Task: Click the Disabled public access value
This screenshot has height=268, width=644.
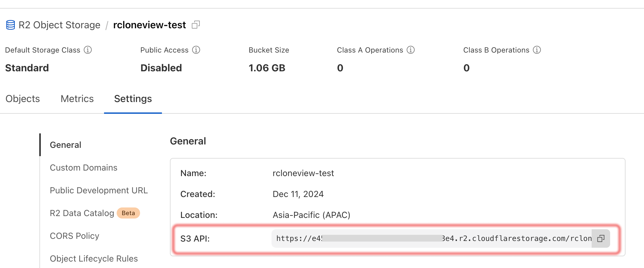Action: click(x=161, y=68)
